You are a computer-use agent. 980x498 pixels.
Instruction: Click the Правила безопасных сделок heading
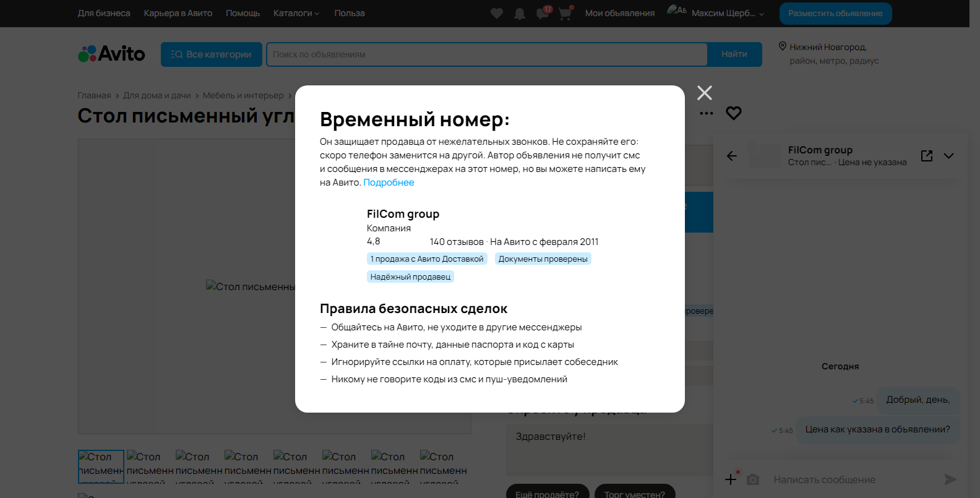point(413,309)
